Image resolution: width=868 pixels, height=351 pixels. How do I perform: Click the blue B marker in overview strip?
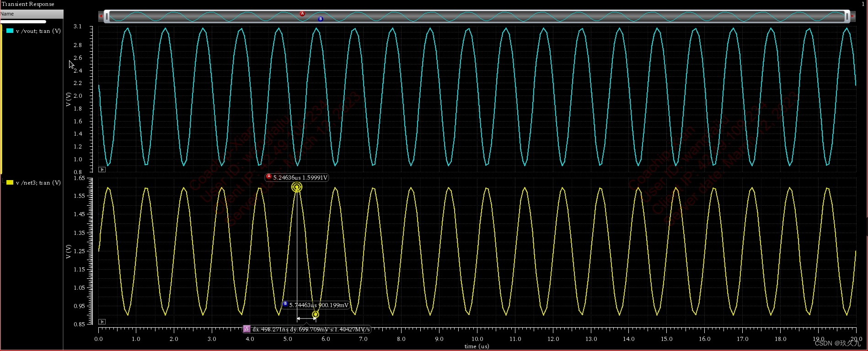click(x=321, y=19)
